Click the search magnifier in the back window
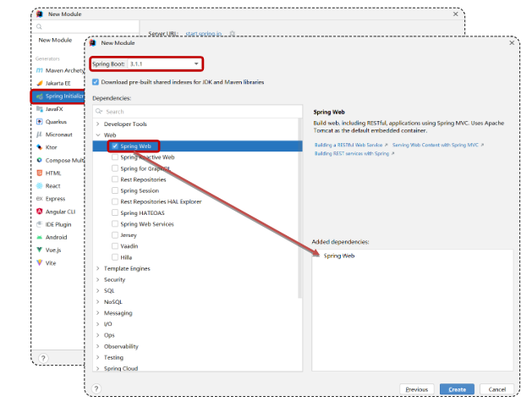532x402 pixels. tap(39, 26)
